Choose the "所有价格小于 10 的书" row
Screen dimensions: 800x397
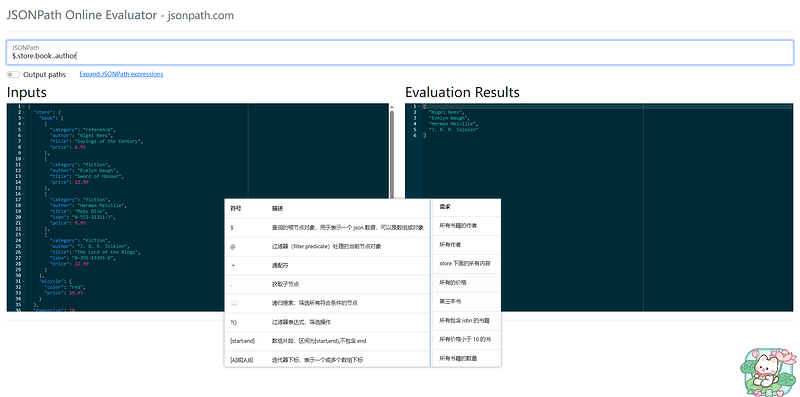[466, 339]
